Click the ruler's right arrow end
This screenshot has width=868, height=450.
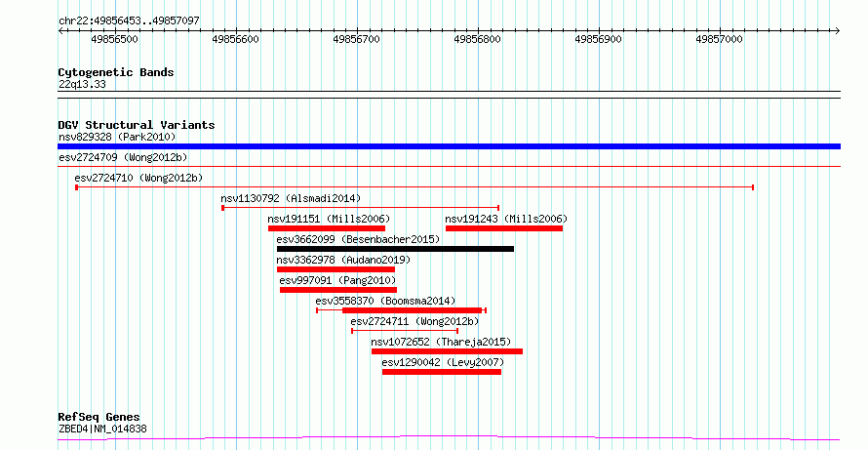click(838, 30)
